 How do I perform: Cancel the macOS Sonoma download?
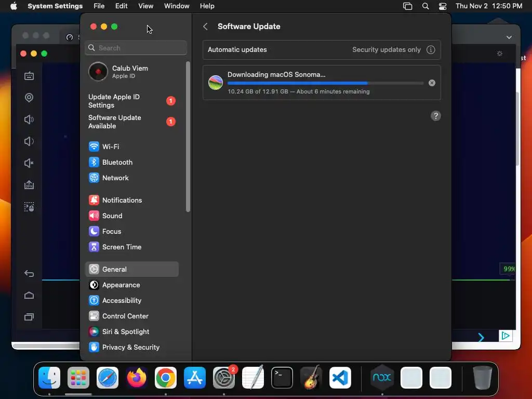point(432,83)
